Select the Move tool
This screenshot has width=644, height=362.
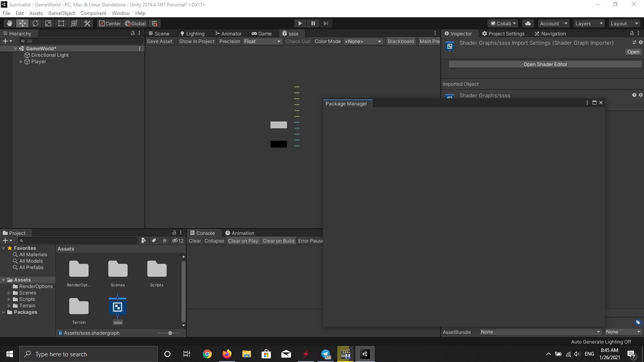23,23
